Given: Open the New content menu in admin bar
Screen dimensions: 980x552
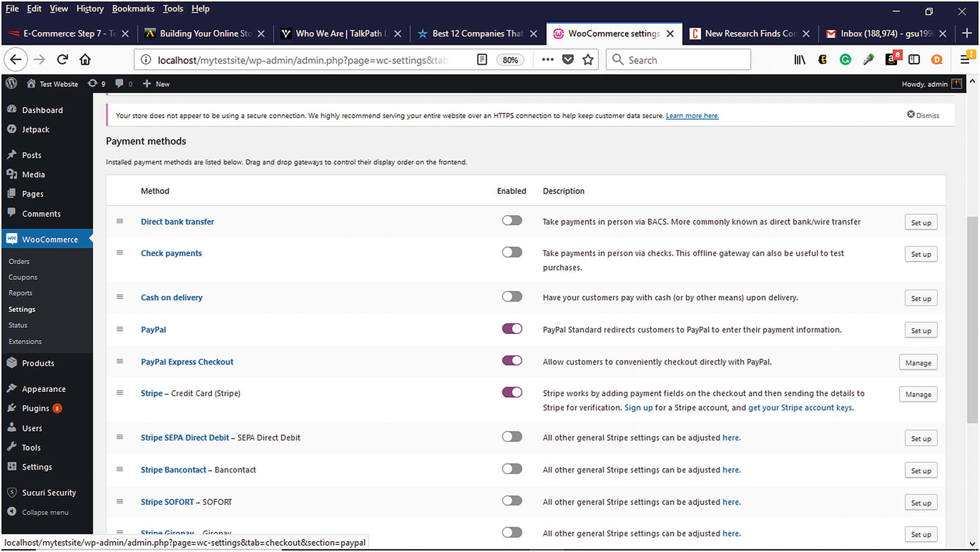Looking at the screenshot, I should (x=156, y=84).
